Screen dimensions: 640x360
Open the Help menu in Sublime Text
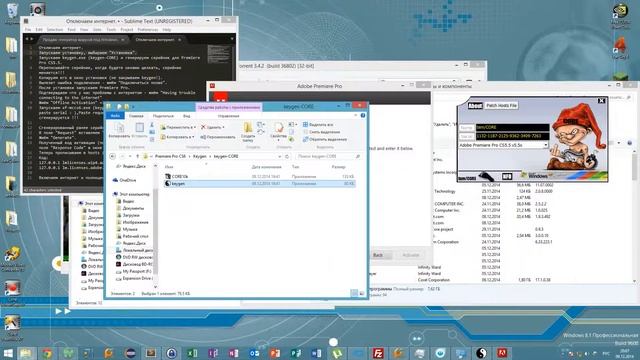(x=167, y=30)
